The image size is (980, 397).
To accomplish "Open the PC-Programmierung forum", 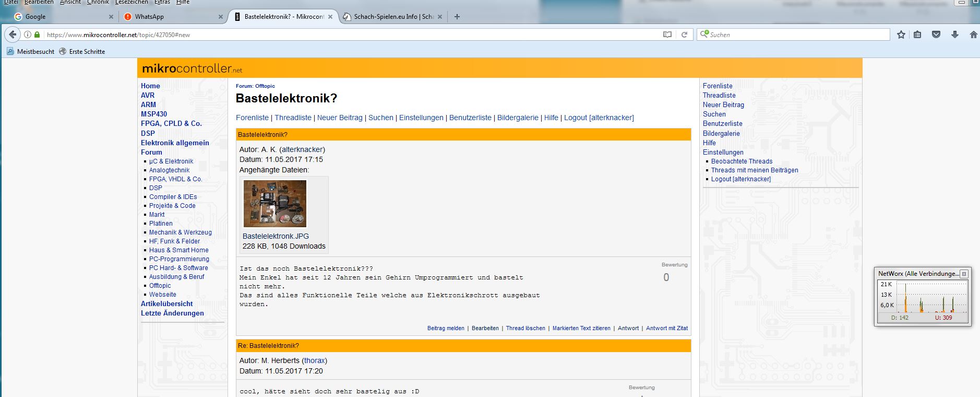I will [x=179, y=259].
